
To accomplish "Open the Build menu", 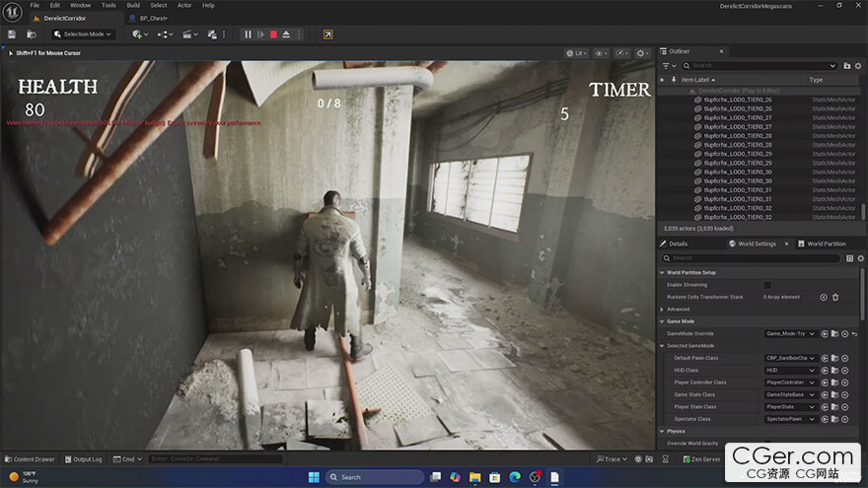I will click(133, 5).
